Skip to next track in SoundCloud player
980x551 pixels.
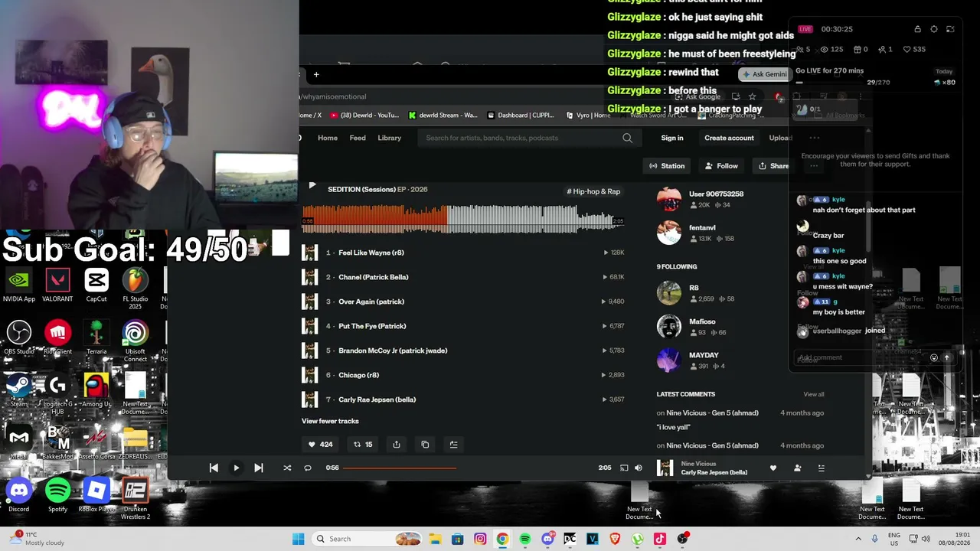[x=258, y=468]
